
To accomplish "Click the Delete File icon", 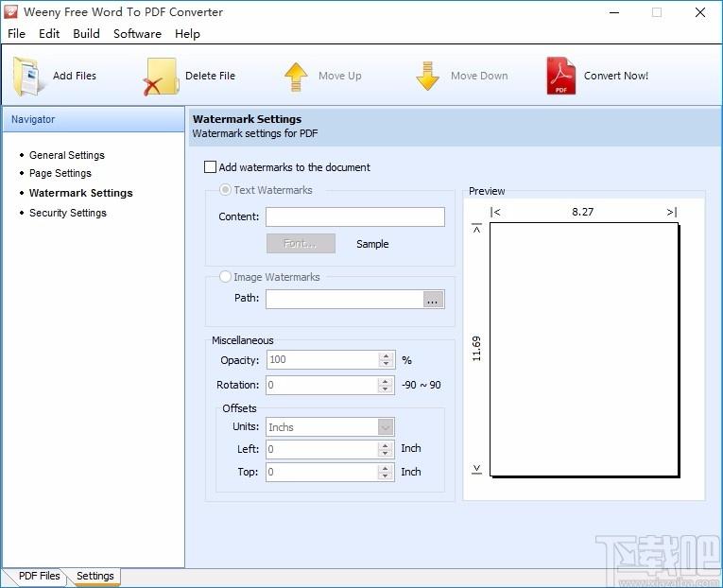I will (161, 77).
